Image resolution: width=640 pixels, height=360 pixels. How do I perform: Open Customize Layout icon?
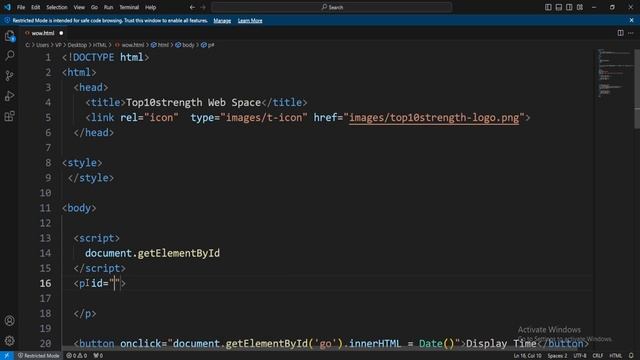[x=580, y=7]
